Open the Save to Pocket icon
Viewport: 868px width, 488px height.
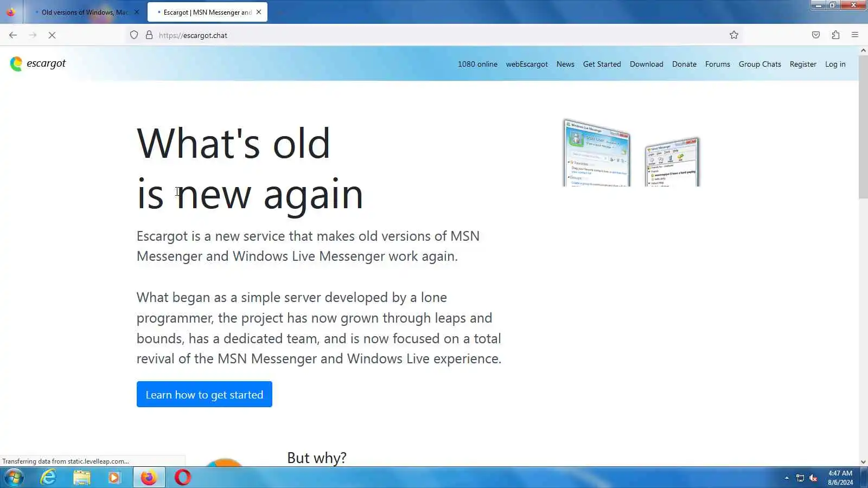[816, 35]
